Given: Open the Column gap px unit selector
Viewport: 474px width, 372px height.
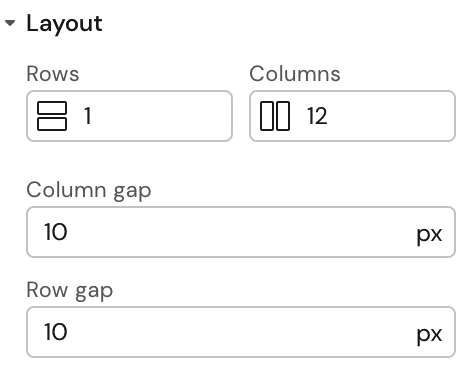Looking at the screenshot, I should [429, 234].
